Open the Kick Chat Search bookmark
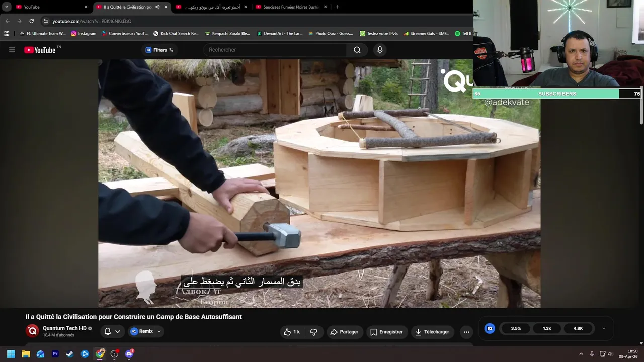 click(x=176, y=34)
